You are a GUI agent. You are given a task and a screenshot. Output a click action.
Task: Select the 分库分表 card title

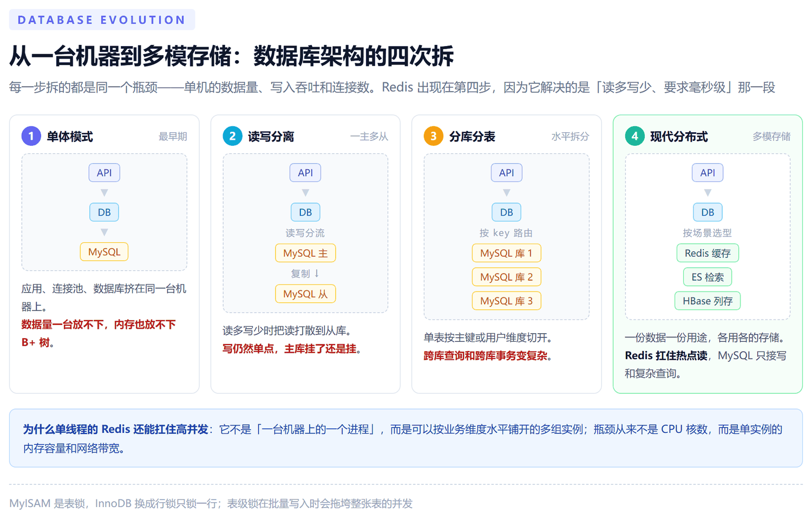[x=472, y=137]
